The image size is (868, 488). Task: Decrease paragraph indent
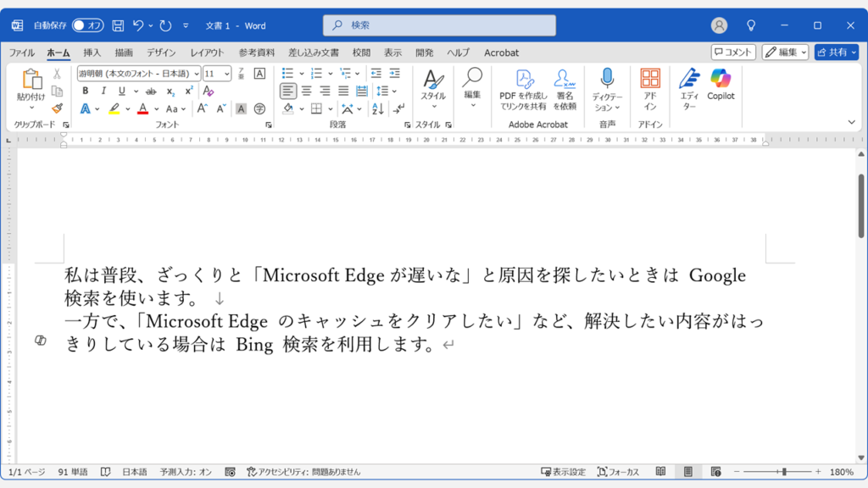point(376,73)
